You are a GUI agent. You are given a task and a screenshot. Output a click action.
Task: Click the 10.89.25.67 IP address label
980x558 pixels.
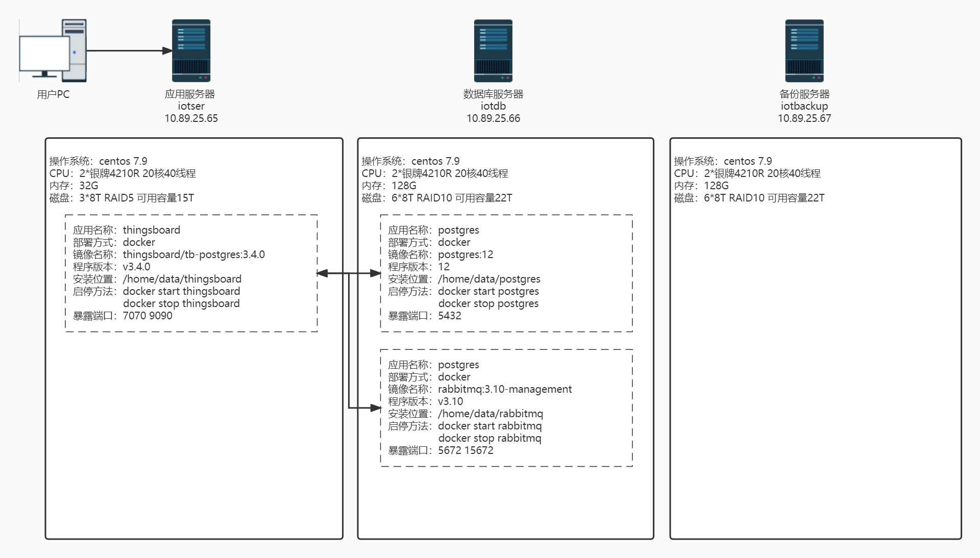click(x=804, y=118)
